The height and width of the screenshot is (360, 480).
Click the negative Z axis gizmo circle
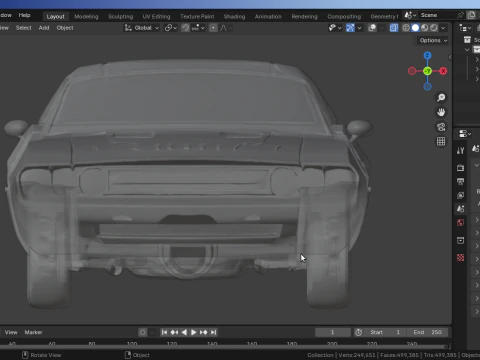coord(427,87)
